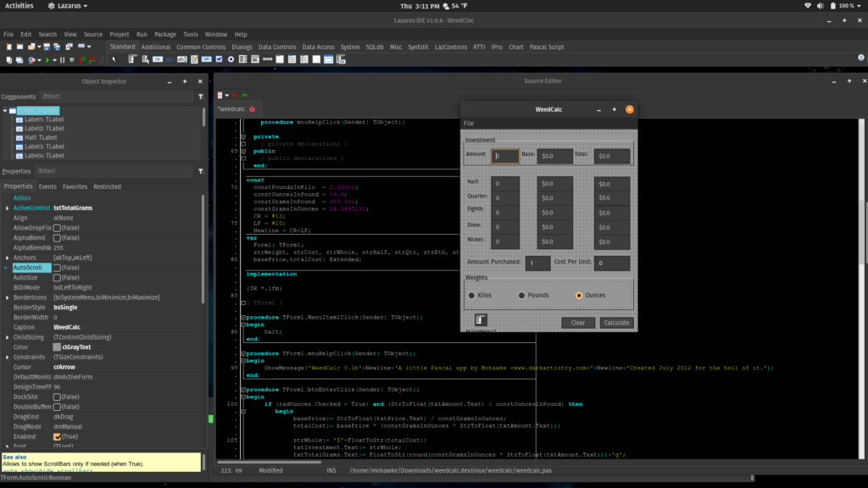Click the MainMenu1 component icon on the form
This screenshot has height=488, width=868.
481,320
